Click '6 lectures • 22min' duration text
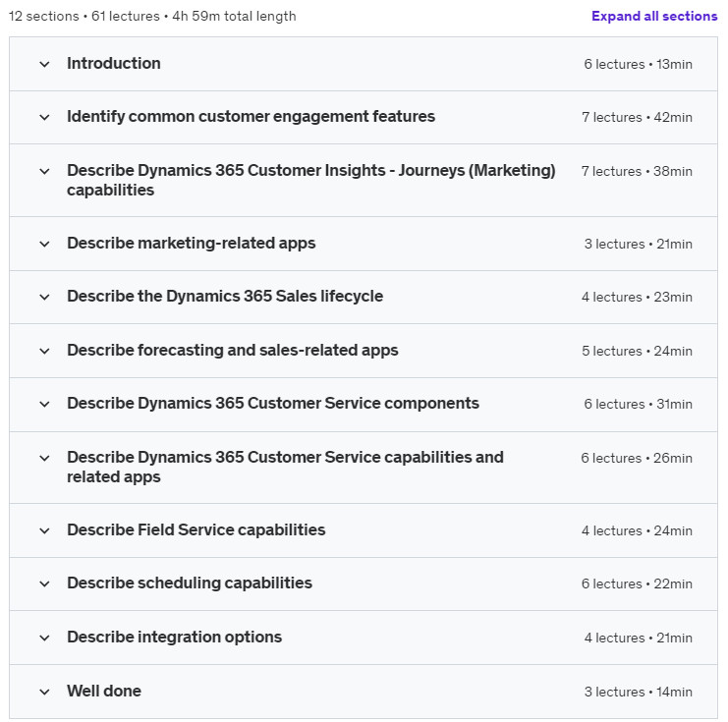The width and height of the screenshot is (728, 722). pos(637,583)
